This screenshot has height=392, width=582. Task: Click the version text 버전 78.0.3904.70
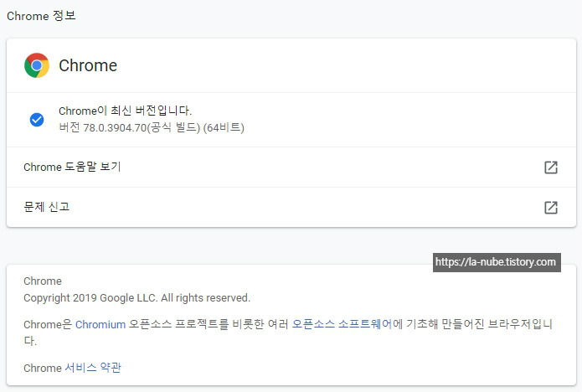pyautogui.click(x=152, y=127)
